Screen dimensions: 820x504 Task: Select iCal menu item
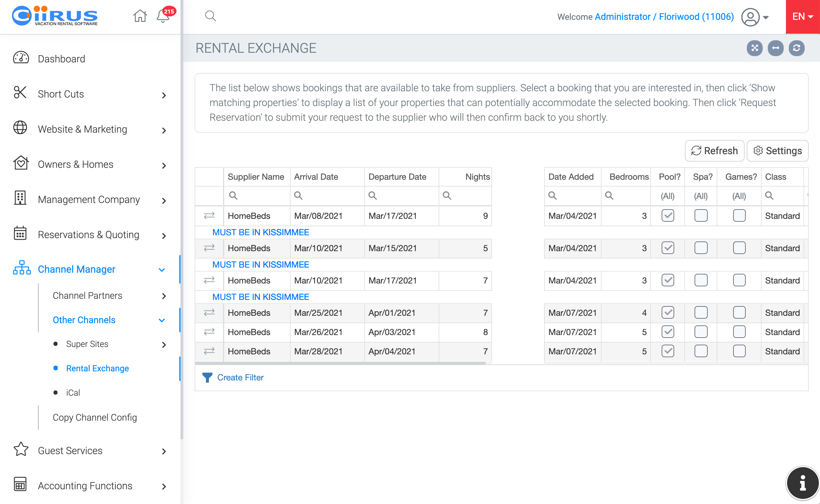[73, 393]
